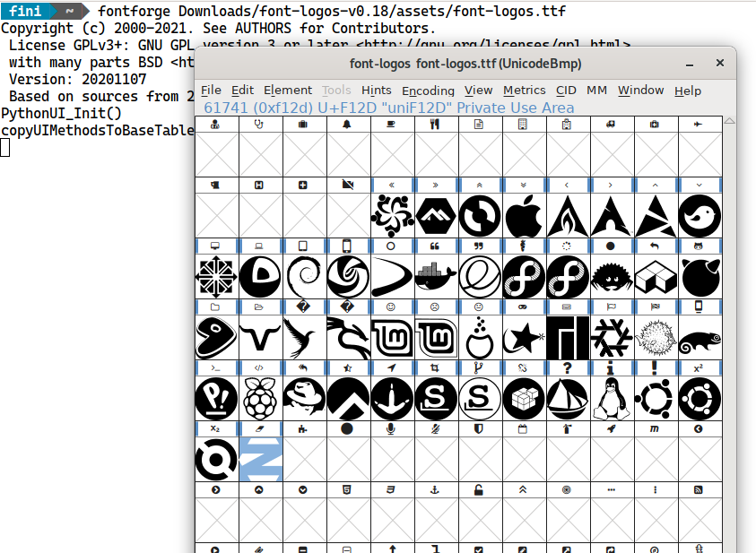Select the openSUSE chameleon glyph
756x553 pixels.
700,339
